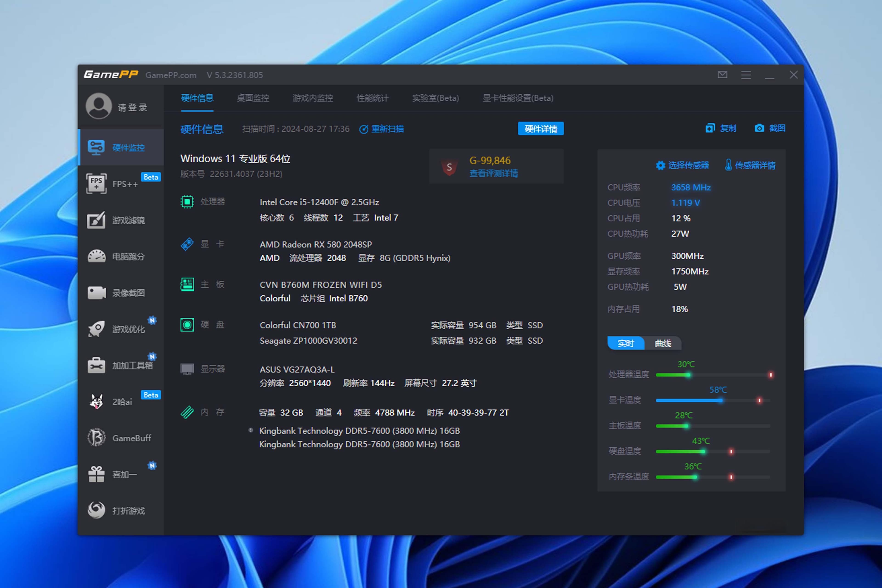Click the 内存 memory stick icon
Image resolution: width=882 pixels, height=588 pixels.
[187, 413]
